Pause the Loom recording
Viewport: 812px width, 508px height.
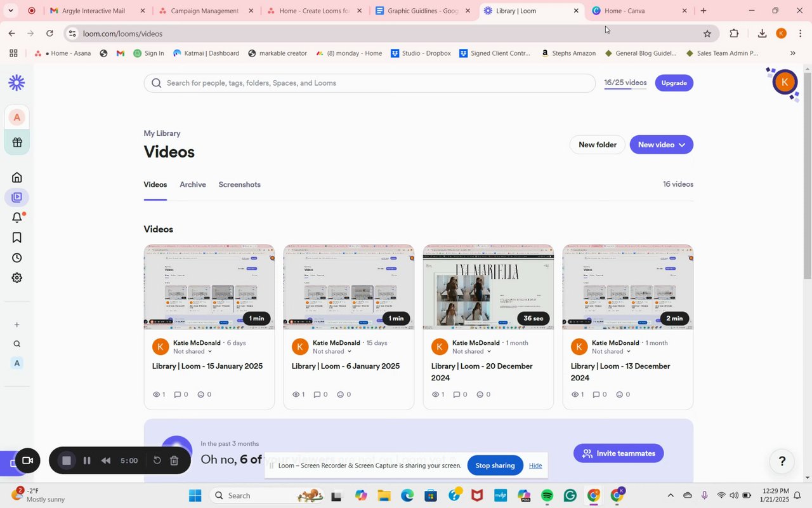[87, 461]
